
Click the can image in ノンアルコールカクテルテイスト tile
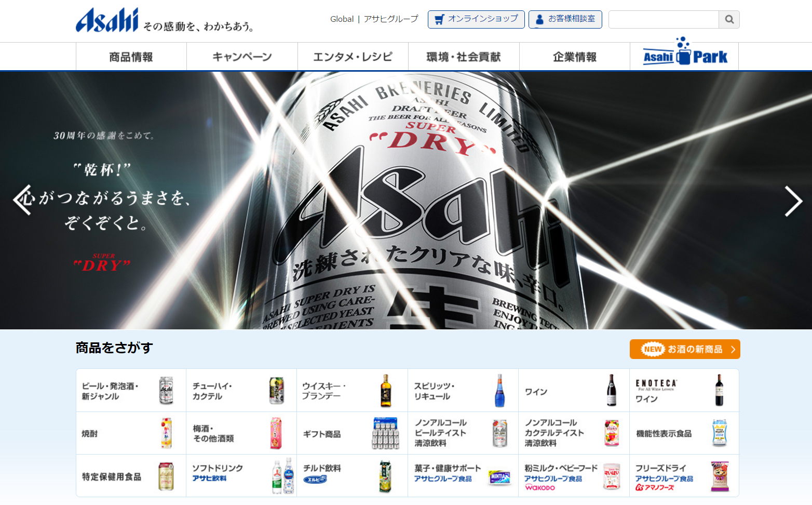(612, 433)
